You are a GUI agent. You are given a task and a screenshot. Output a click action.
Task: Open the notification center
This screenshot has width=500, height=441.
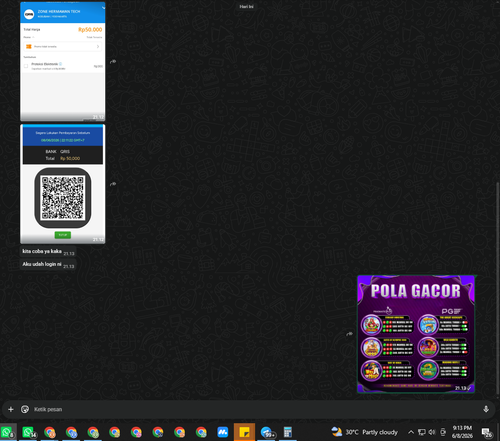[487, 432]
